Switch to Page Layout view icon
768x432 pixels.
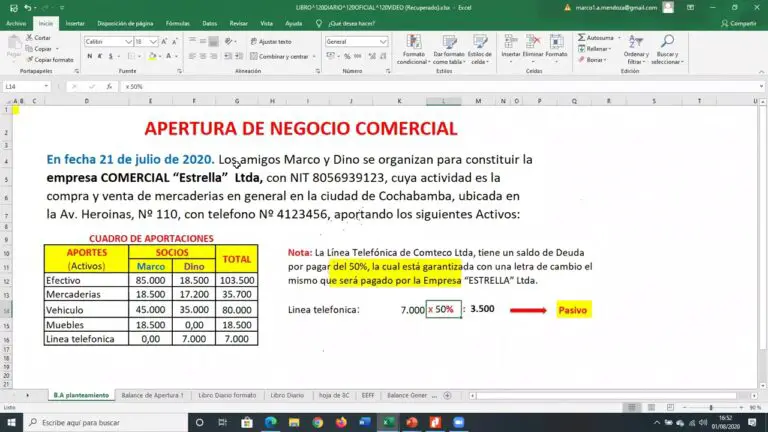(651, 408)
